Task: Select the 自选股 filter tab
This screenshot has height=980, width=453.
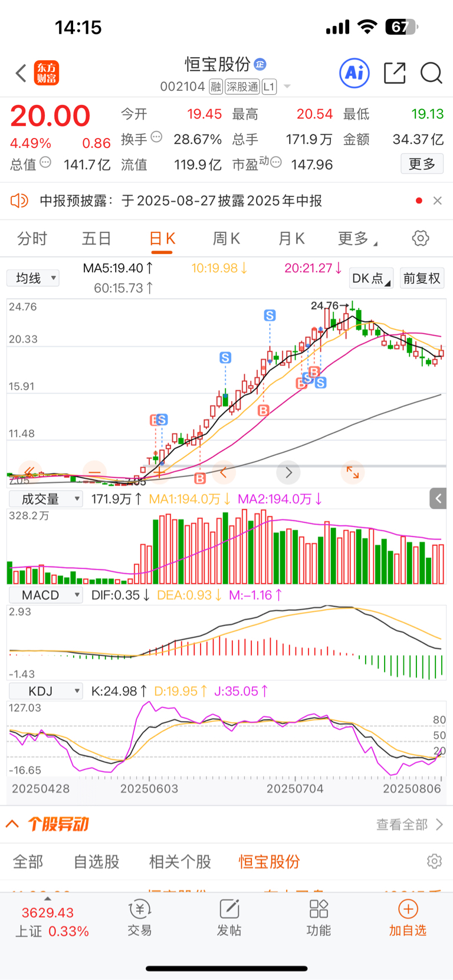Action: tap(96, 861)
